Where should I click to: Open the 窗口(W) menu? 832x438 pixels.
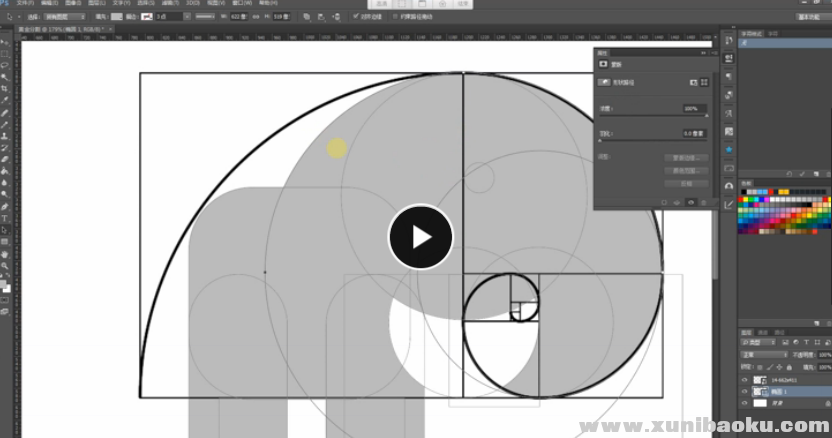(x=238, y=3)
